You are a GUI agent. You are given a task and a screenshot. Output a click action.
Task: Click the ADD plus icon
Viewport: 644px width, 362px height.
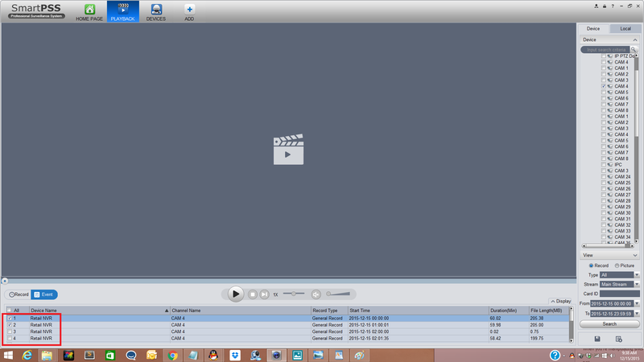pyautogui.click(x=189, y=10)
